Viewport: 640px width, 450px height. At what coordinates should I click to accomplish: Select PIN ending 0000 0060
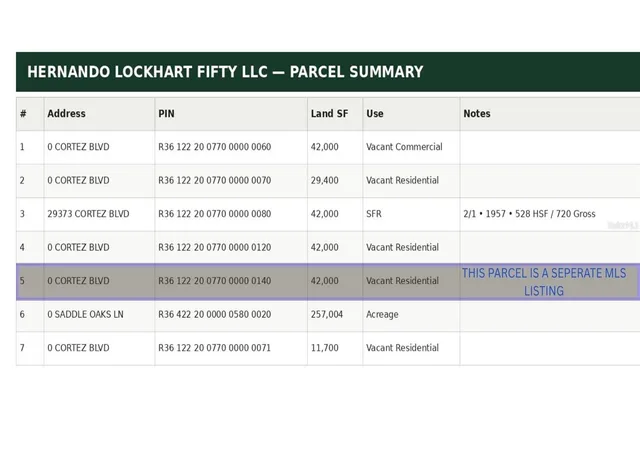coord(215,147)
